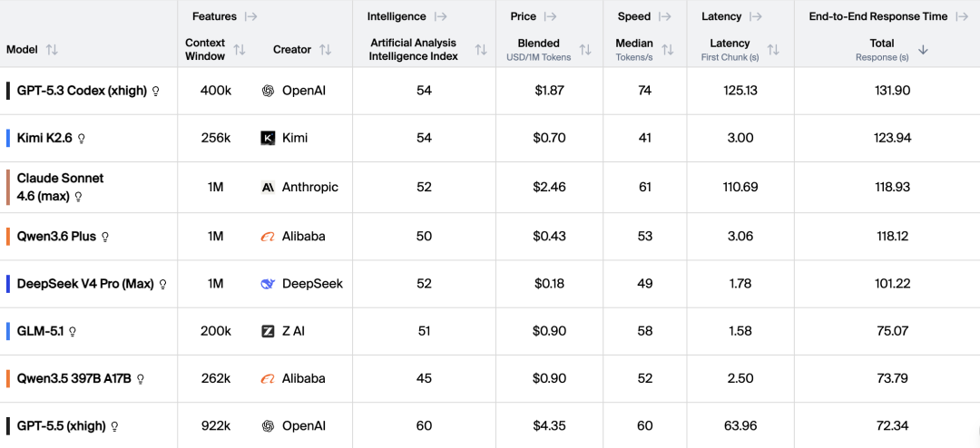Sort by Latency First Chunk arrows
The image size is (980, 448).
point(773,49)
